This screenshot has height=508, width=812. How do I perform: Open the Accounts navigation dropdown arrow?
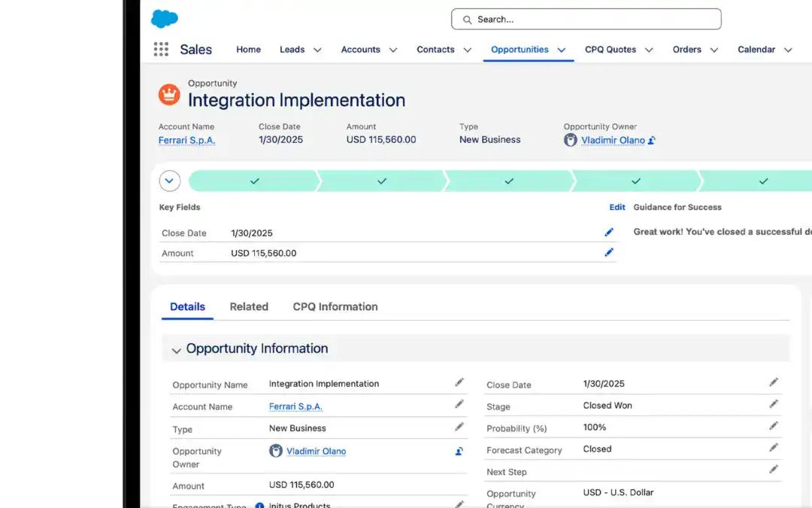point(392,50)
